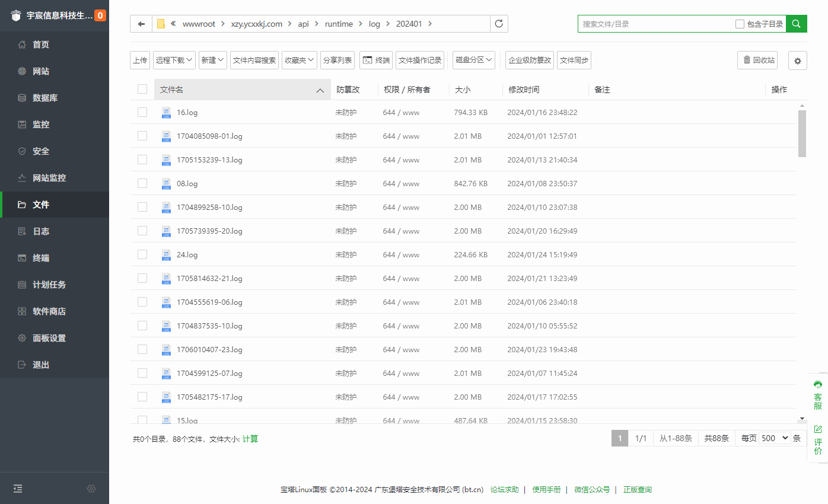Click 企业级防篡改 button
The image size is (828, 504).
click(x=530, y=60)
